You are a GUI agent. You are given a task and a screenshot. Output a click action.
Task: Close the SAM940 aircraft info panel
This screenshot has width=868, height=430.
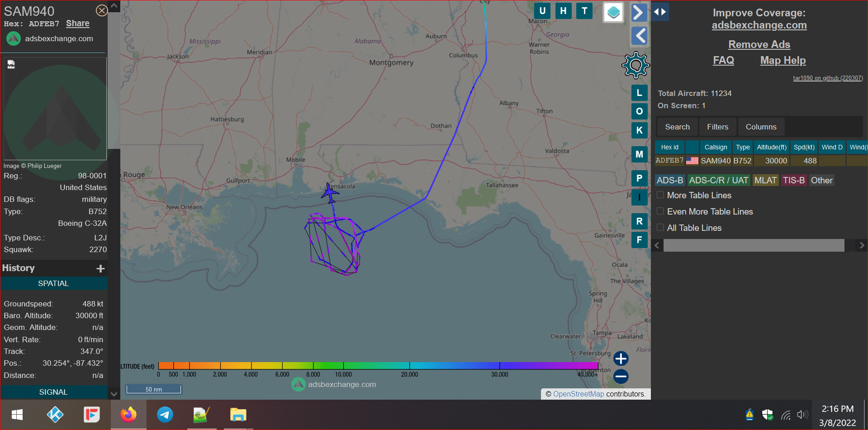tap(102, 10)
